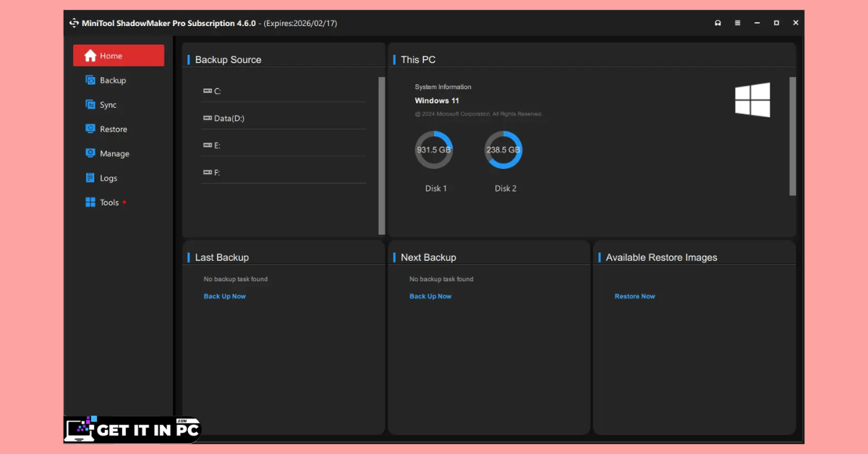Click the Available Restore Images heading
This screenshot has width=868, height=454.
[662, 257]
